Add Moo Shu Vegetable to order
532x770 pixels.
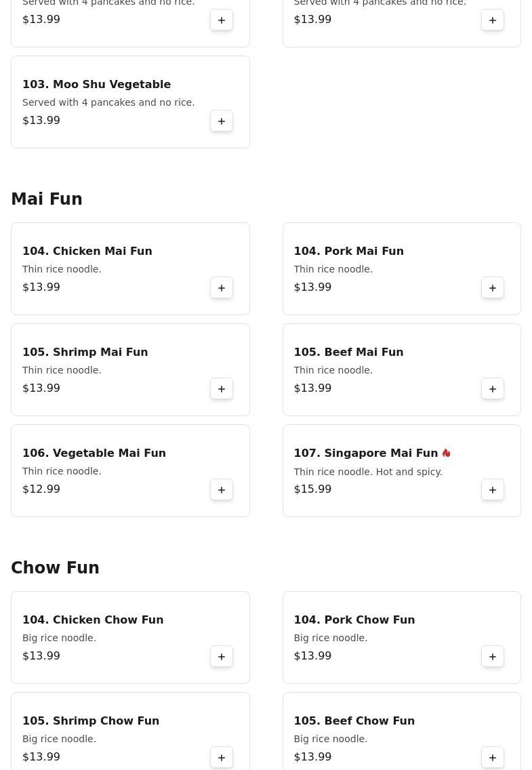pyautogui.click(x=222, y=121)
